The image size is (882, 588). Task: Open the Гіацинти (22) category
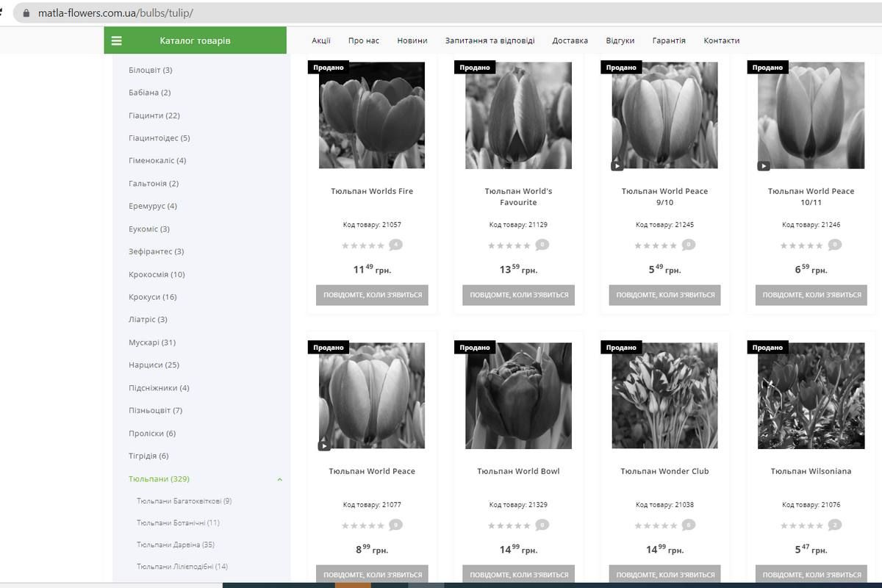coord(154,115)
